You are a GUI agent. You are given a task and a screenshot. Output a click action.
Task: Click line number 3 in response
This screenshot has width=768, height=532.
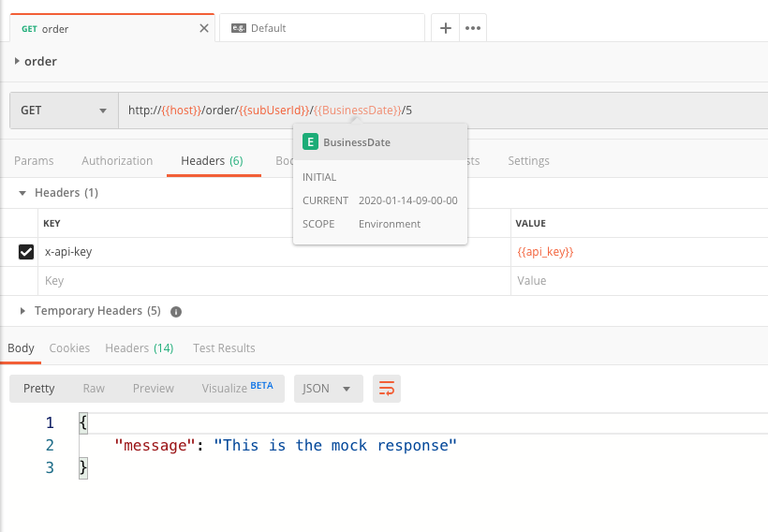click(x=50, y=467)
